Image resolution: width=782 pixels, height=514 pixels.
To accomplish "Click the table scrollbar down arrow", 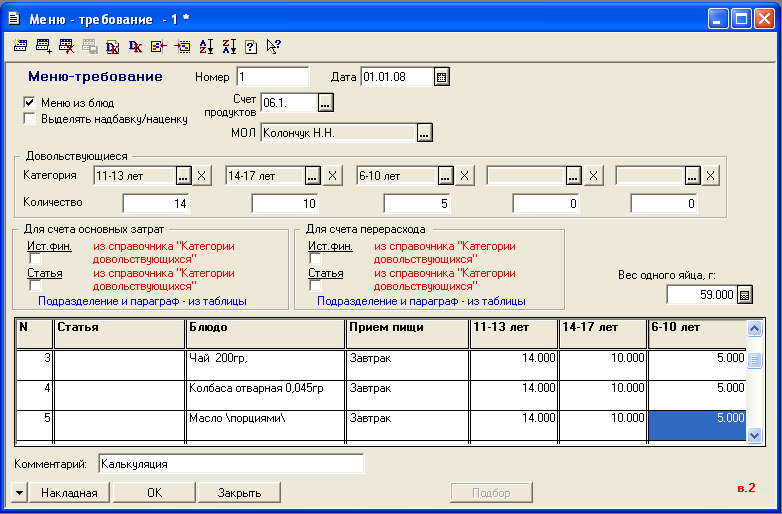I will coord(754,435).
